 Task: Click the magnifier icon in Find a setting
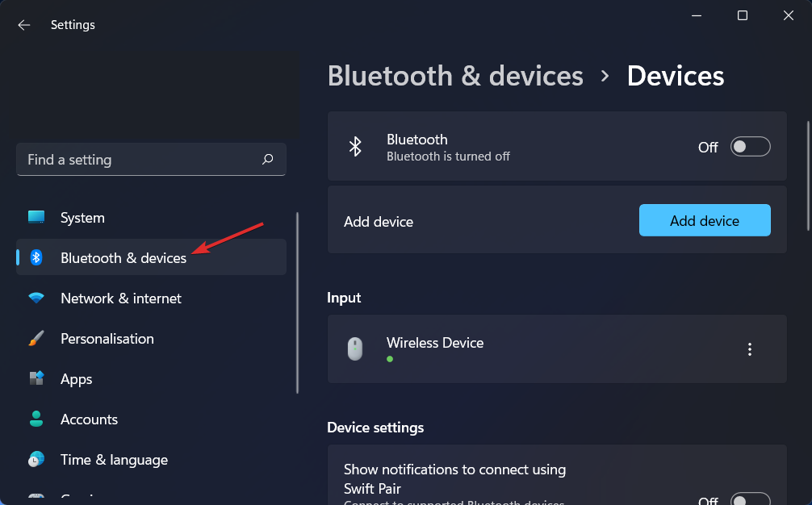click(x=267, y=160)
